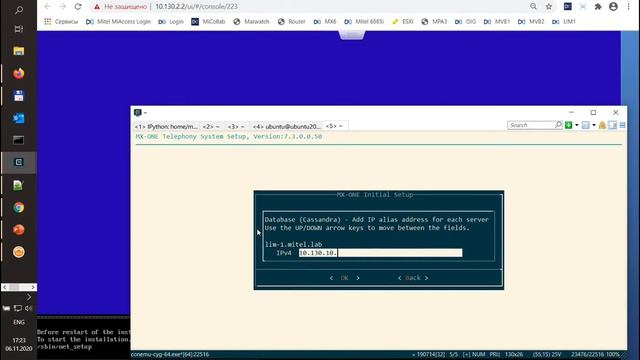The width and height of the screenshot is (640, 360).
Task: Click Back in MX-ONE Initial Setup
Action: point(413,278)
